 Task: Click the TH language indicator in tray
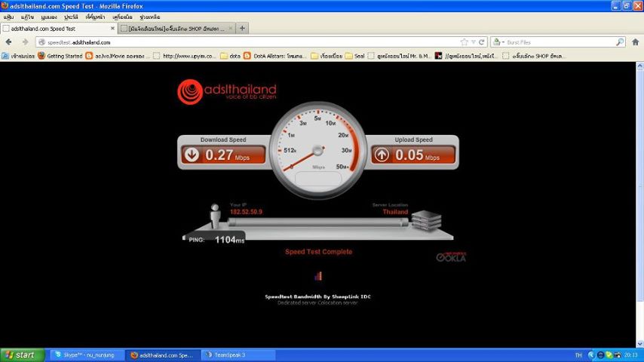[x=578, y=355]
